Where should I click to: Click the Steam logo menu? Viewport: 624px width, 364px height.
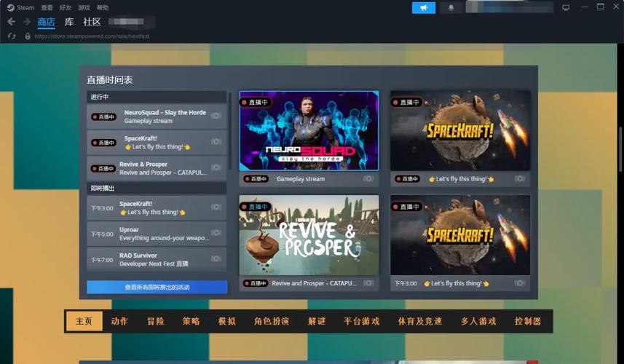(20, 7)
